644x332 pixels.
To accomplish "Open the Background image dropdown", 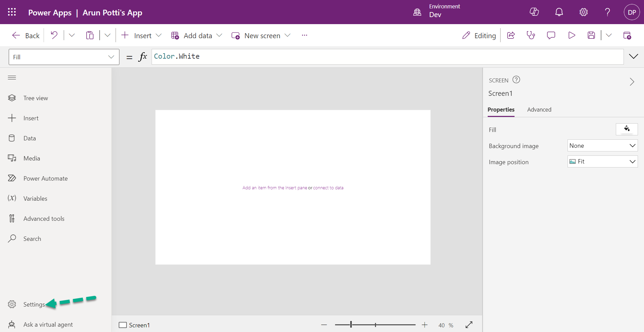I will (x=602, y=145).
